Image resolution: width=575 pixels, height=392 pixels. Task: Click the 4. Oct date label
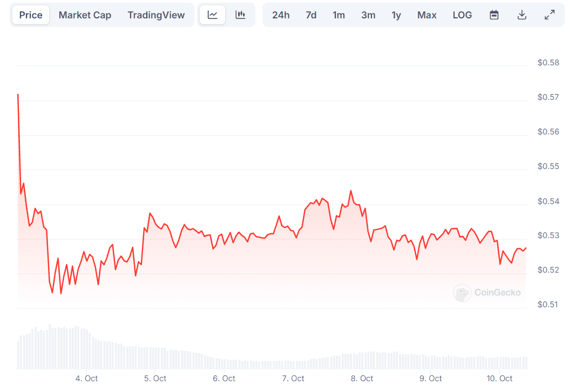[86, 379]
